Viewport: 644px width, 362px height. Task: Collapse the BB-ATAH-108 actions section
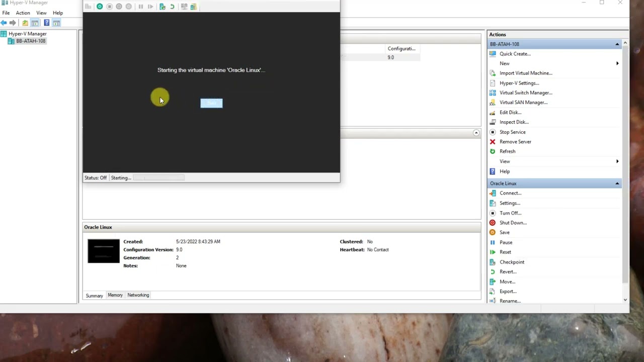617,44
